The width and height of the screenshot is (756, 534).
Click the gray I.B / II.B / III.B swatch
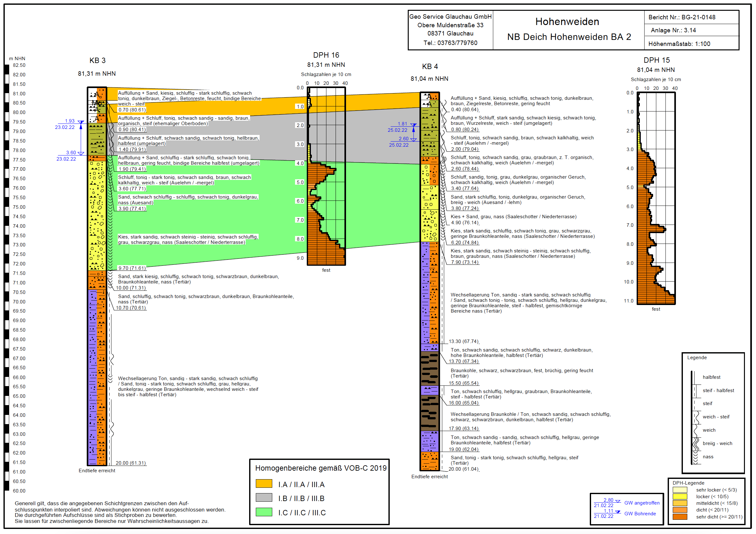pos(264,498)
